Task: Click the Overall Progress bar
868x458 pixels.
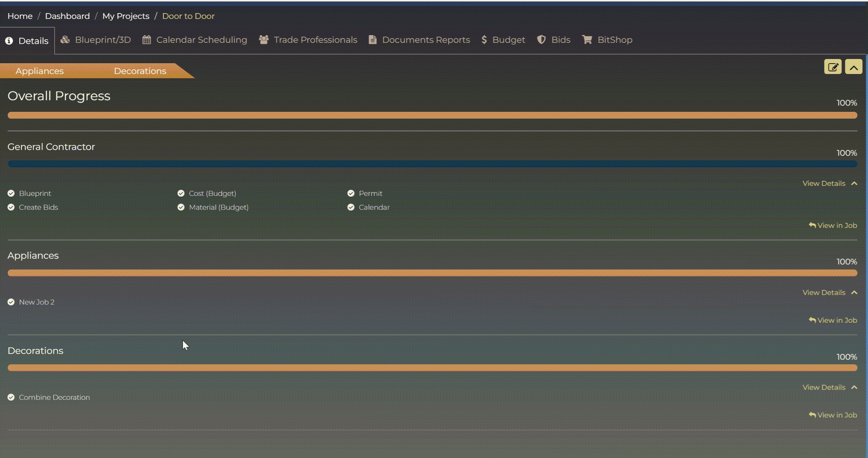Action: pos(432,115)
